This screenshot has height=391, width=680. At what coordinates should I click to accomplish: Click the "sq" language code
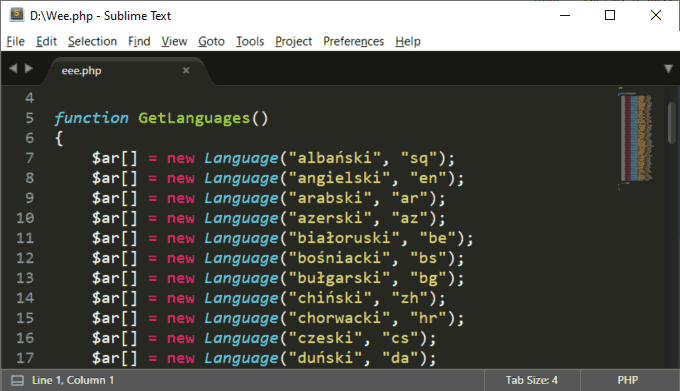(419, 158)
